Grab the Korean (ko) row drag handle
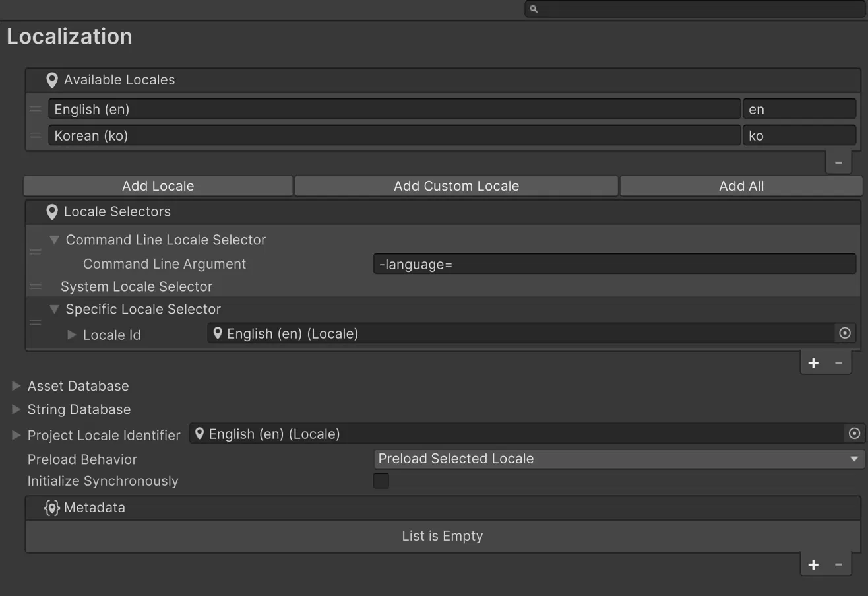This screenshot has height=596, width=868. pos(36,135)
